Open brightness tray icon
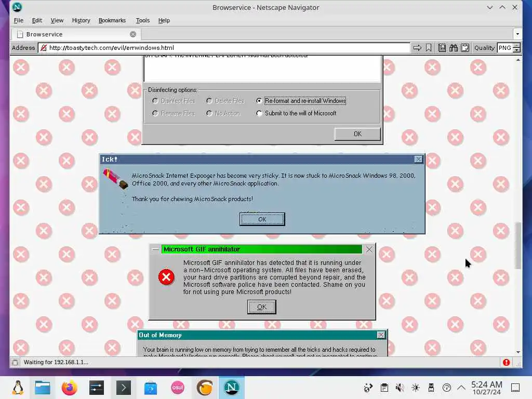The image size is (532, 399). pyautogui.click(x=416, y=388)
